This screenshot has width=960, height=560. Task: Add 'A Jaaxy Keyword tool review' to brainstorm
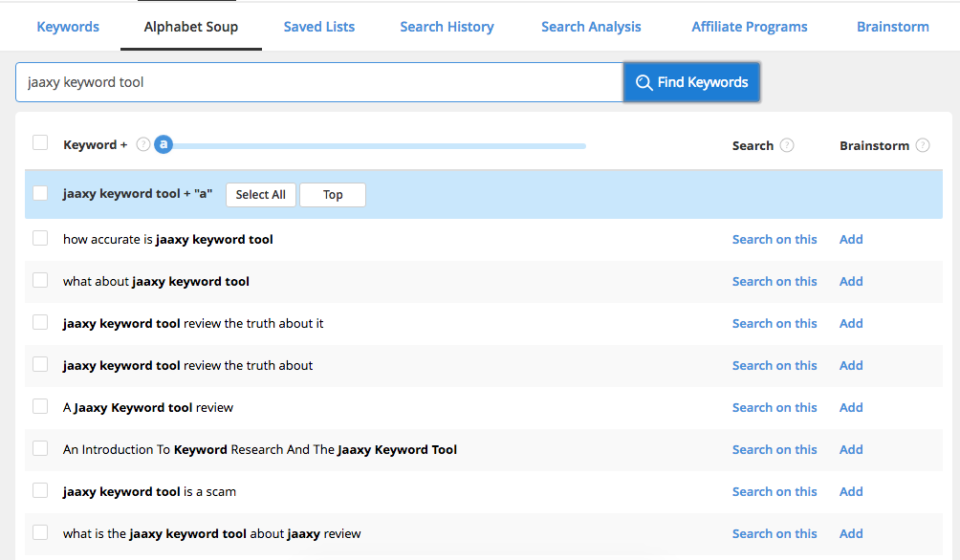tap(851, 408)
